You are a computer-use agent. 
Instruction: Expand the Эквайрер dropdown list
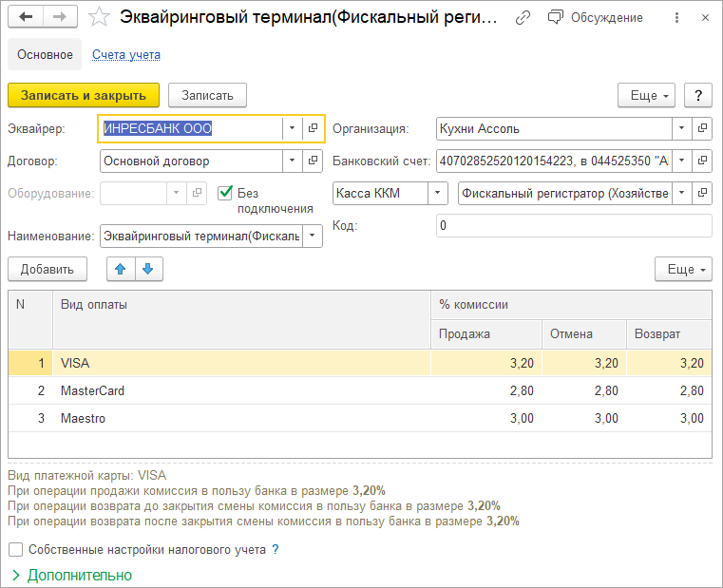click(x=292, y=128)
